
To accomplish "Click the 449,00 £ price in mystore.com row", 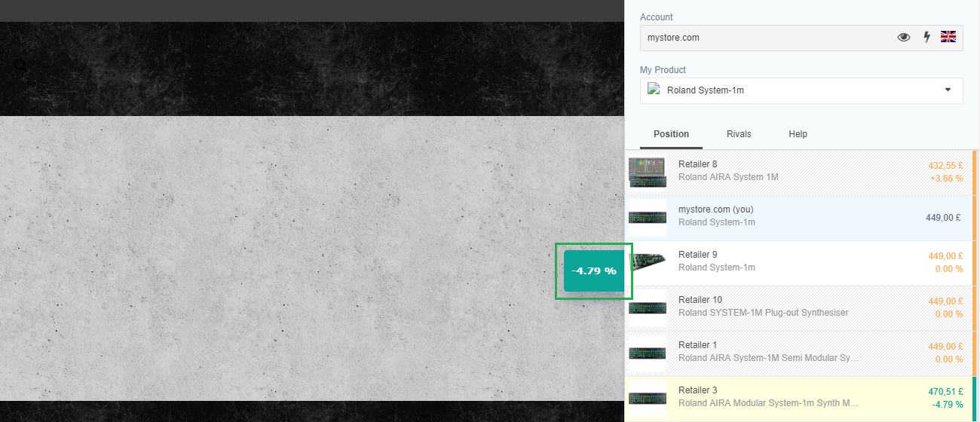I will (943, 218).
